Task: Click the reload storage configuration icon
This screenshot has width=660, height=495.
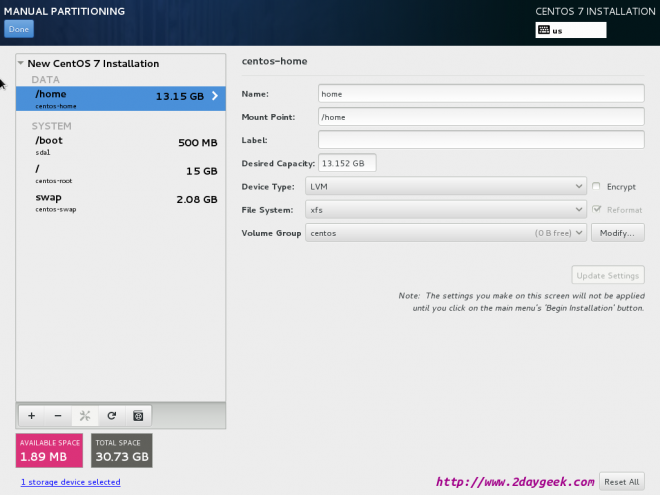Action: point(112,415)
